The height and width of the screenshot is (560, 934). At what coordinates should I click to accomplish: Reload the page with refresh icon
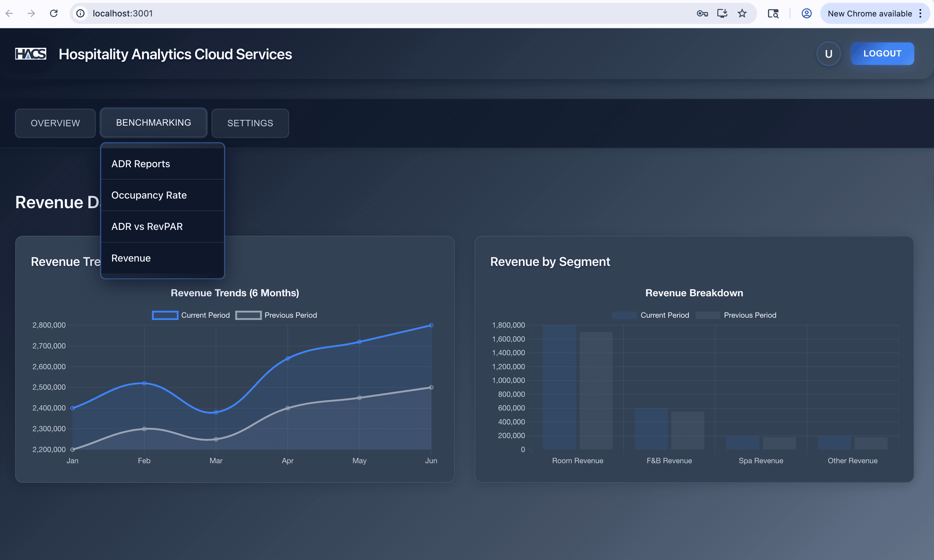coord(54,14)
